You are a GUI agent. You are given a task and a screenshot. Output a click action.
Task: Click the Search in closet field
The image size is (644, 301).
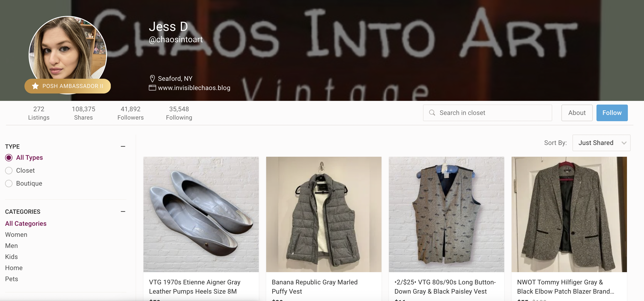click(487, 113)
